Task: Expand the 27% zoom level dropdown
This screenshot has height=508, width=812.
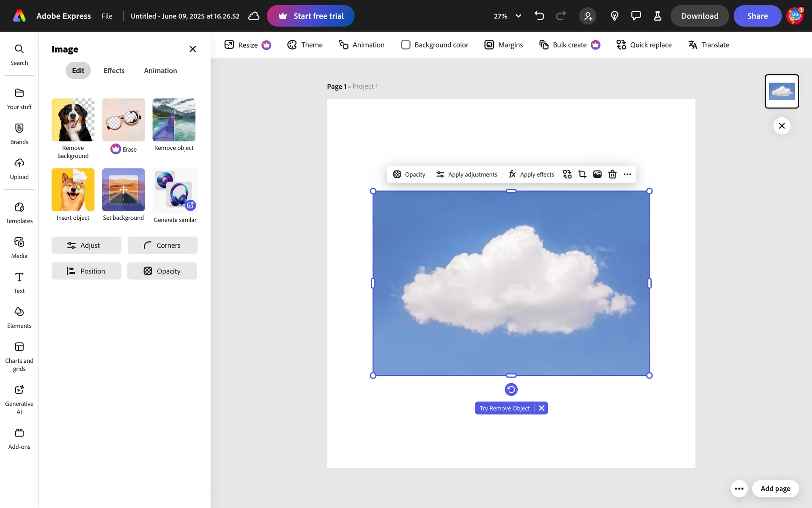Action: click(x=518, y=16)
